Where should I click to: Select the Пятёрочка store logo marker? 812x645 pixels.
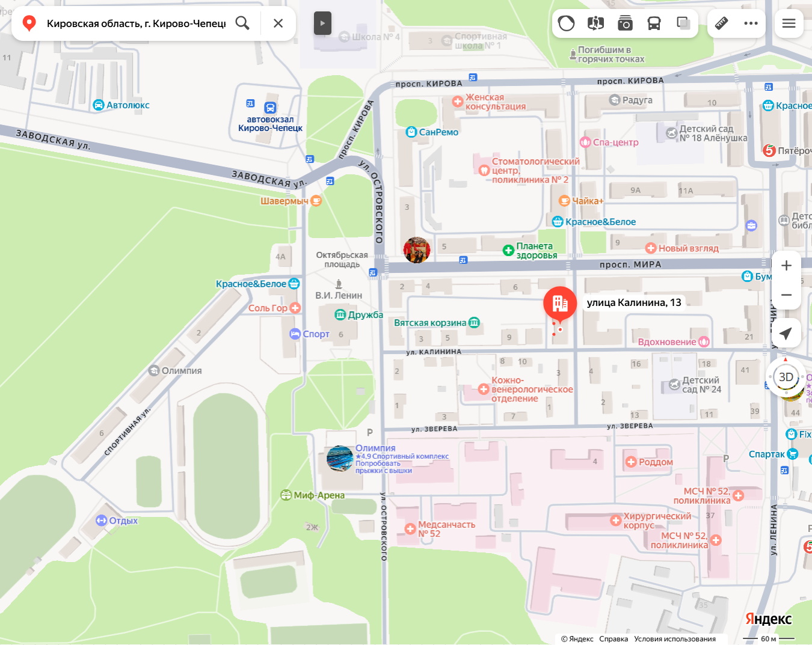769,151
